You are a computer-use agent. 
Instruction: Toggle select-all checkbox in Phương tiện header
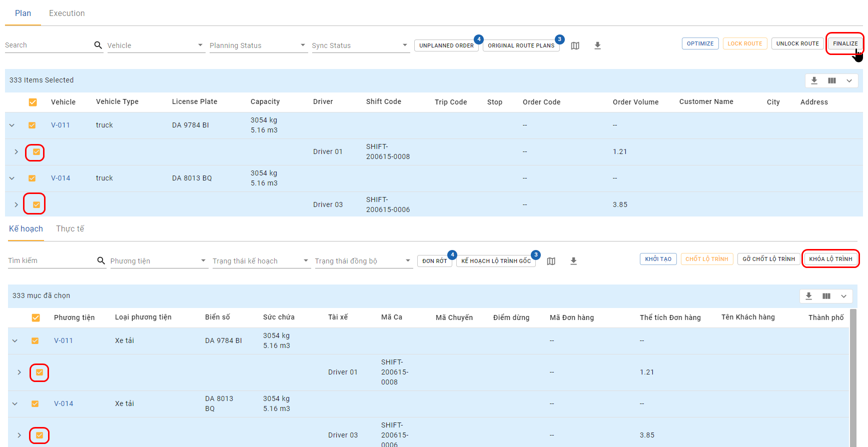(x=36, y=317)
